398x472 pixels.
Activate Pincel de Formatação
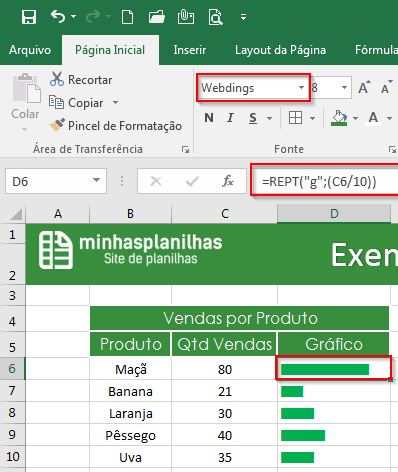coord(115,126)
